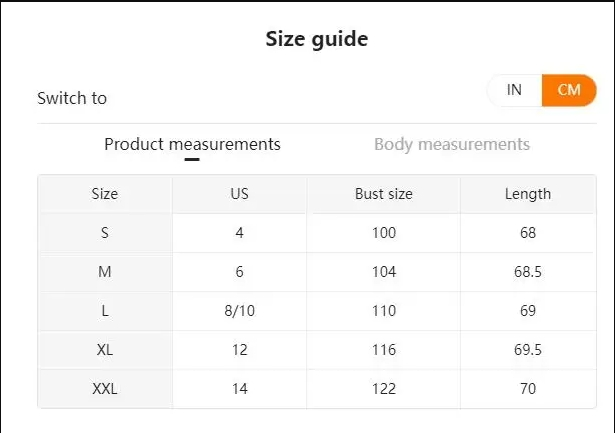
Task: Select the XL size row label
Action: coord(105,350)
